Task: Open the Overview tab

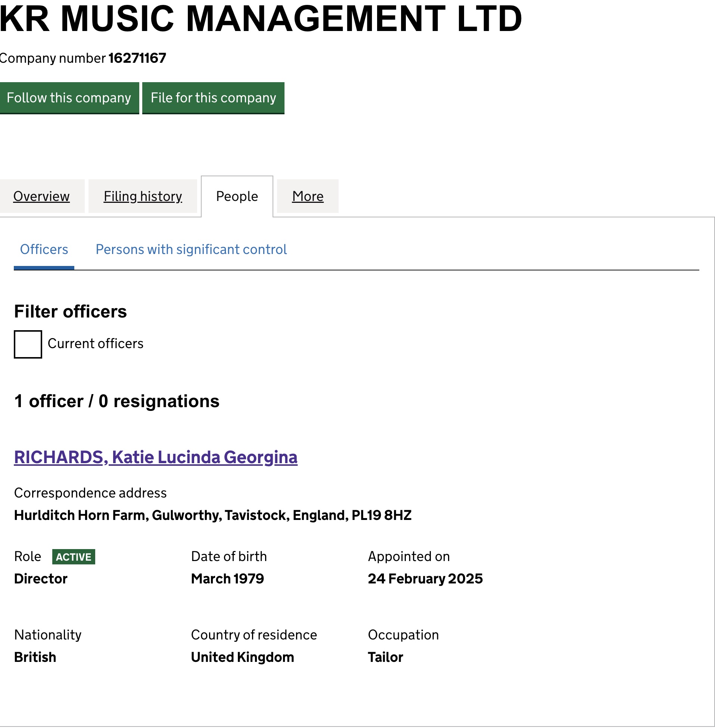Action: (41, 196)
